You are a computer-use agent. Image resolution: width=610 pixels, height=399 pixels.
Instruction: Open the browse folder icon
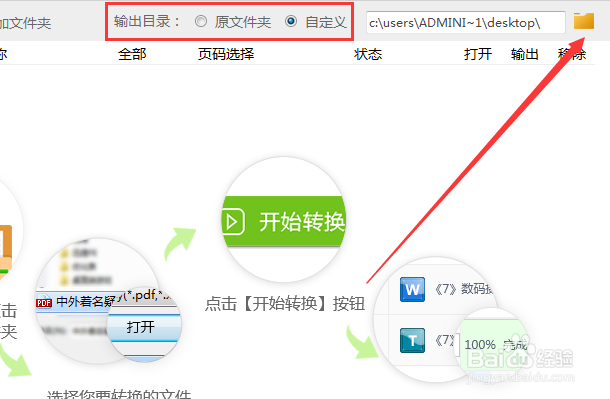point(584,21)
